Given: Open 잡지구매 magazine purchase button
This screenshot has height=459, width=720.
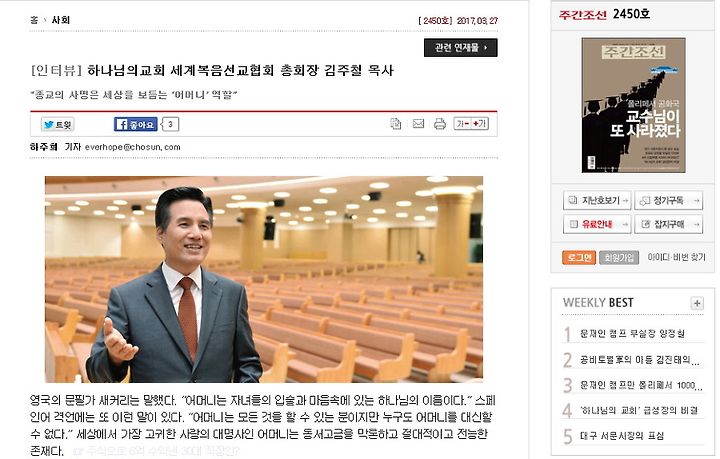Looking at the screenshot, I should (x=669, y=224).
